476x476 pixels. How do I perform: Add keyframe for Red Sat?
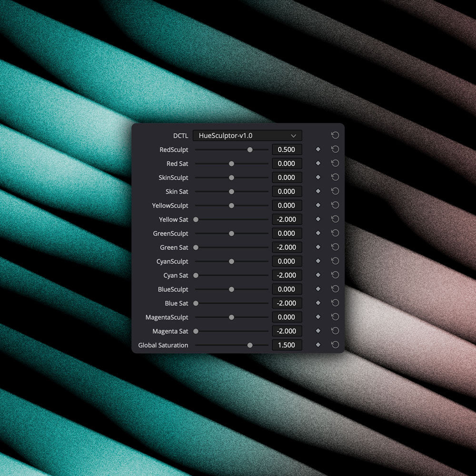tap(318, 163)
